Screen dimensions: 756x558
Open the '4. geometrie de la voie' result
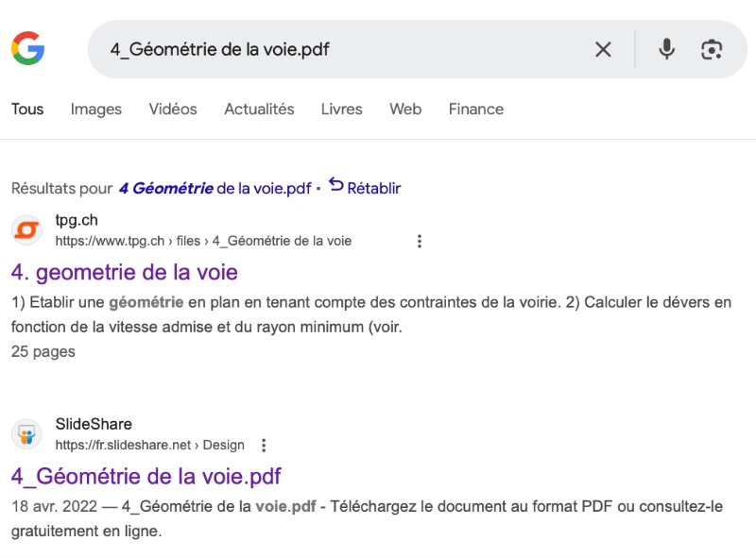point(125,273)
